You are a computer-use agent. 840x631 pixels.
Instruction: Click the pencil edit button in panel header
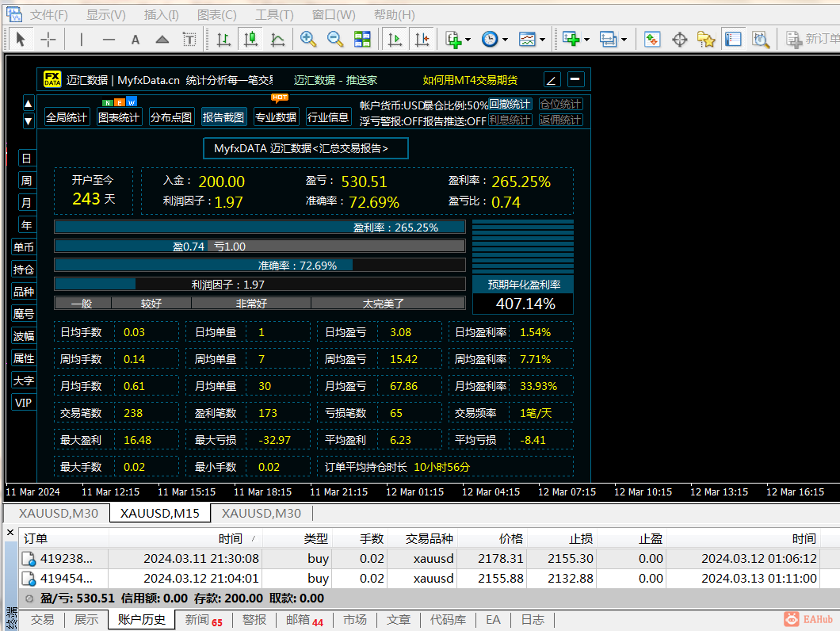coord(552,79)
